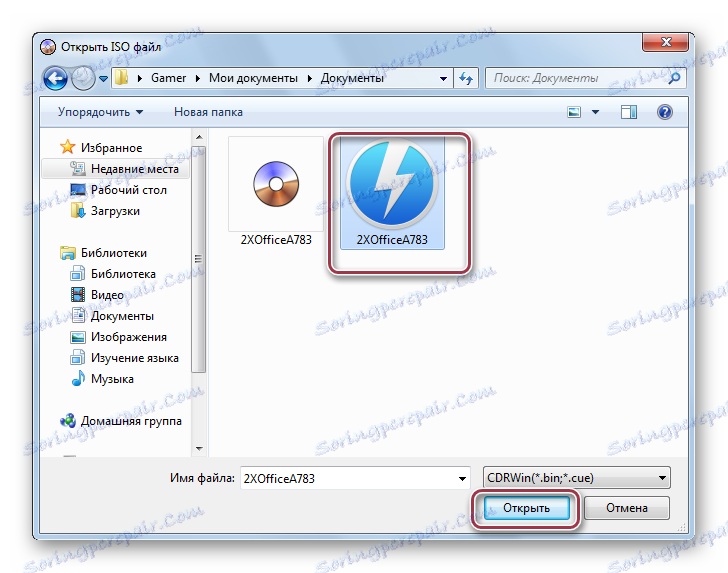Click the navigation pane scrollbar down arrow
The width and height of the screenshot is (728, 573).
point(199,449)
